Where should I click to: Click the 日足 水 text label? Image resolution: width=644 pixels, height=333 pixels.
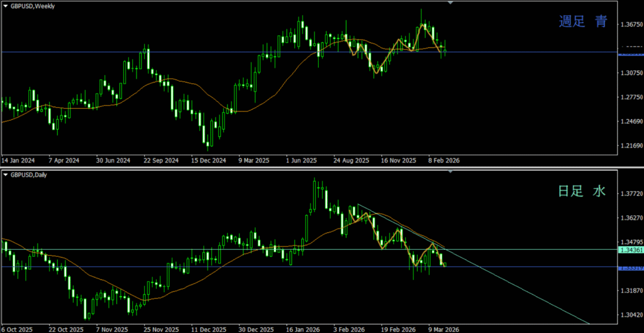point(582,191)
